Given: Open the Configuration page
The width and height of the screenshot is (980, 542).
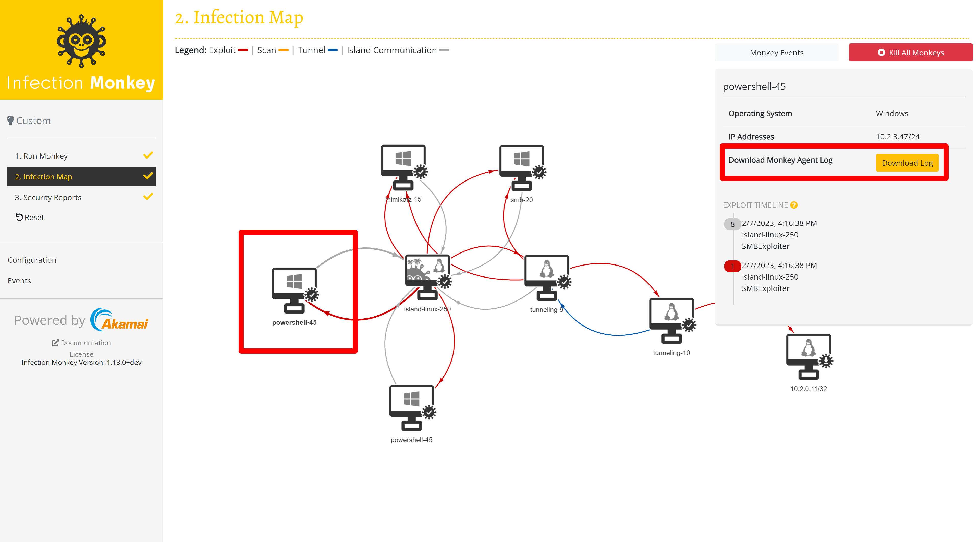Looking at the screenshot, I should pyautogui.click(x=32, y=260).
